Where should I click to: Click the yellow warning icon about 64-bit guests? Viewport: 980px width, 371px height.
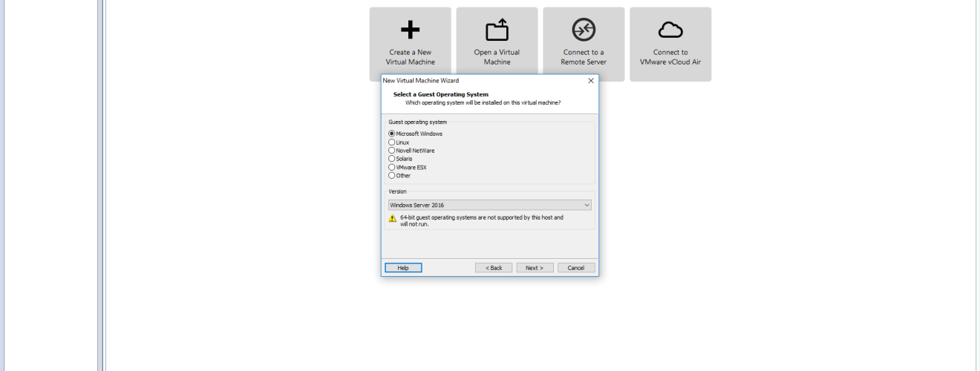point(393,218)
